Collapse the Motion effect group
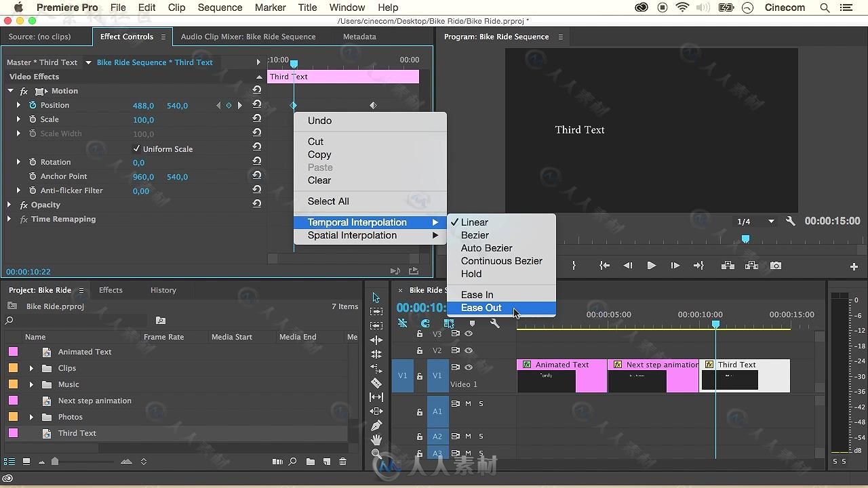868x488 pixels. click(11, 91)
